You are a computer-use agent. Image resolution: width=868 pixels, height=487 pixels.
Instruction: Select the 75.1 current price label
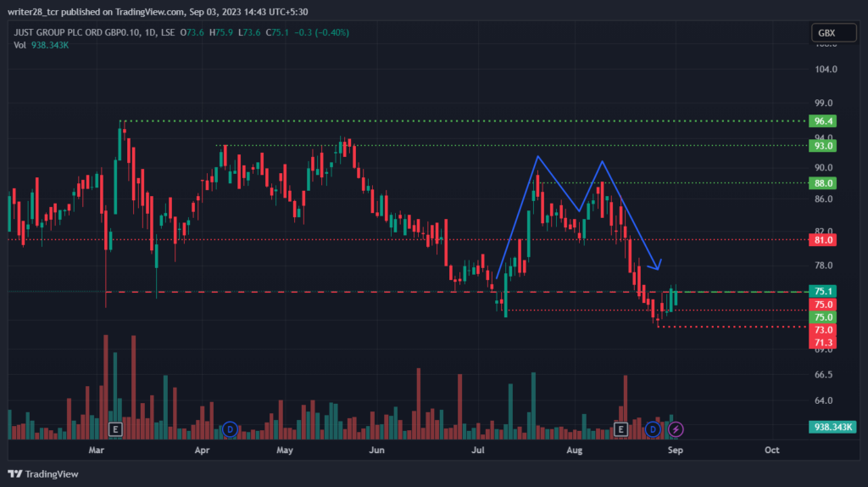[822, 291]
